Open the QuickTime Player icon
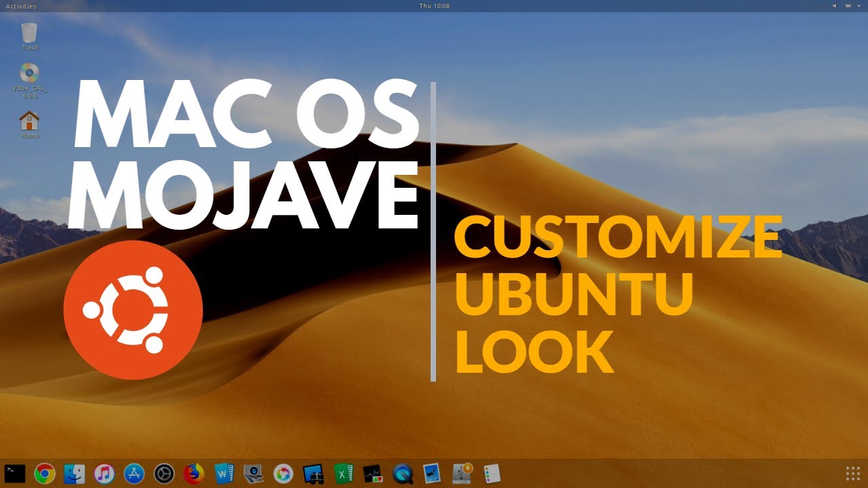Viewport: 868px width, 488px height. coord(403,473)
